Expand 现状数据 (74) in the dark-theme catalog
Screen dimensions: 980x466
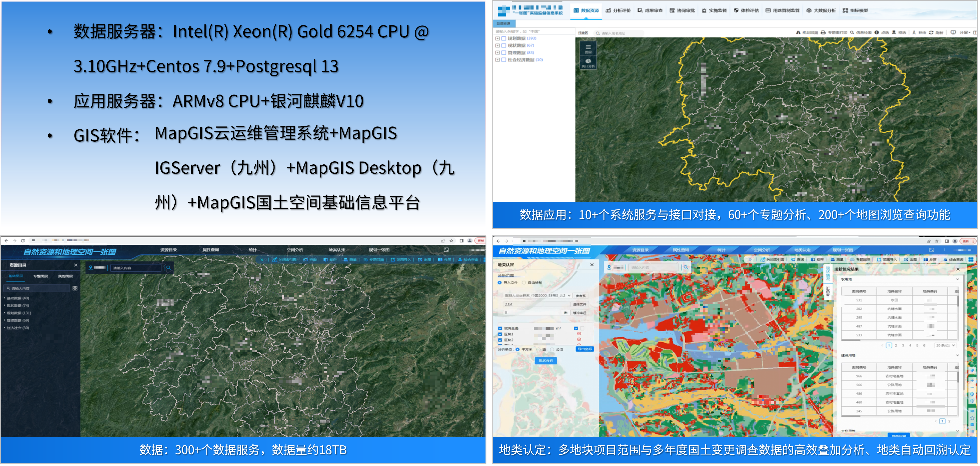tap(5, 306)
